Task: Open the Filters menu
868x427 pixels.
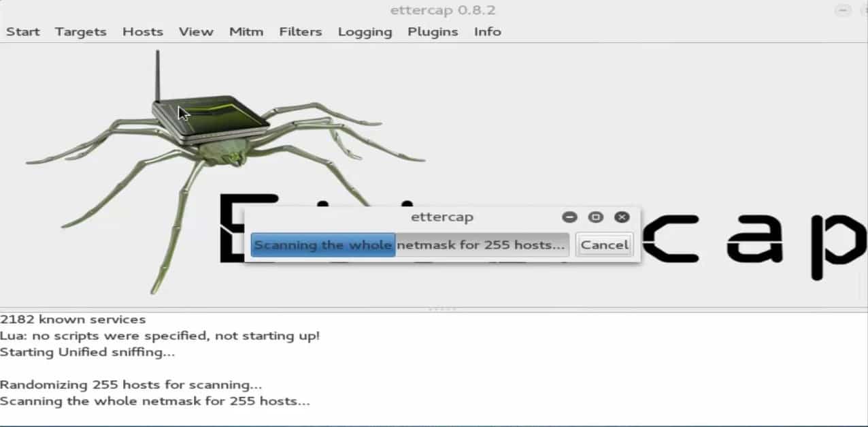Action: coord(301,31)
